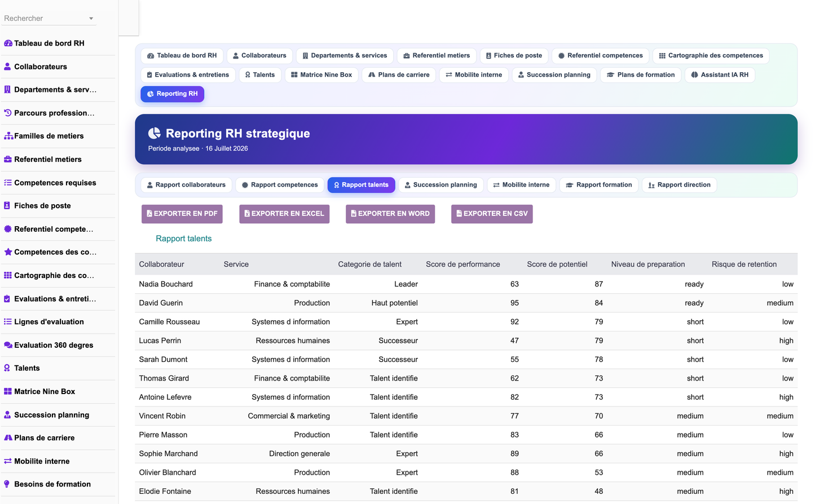Click the Direction generale service cell
The image size is (815, 504).
point(299,454)
